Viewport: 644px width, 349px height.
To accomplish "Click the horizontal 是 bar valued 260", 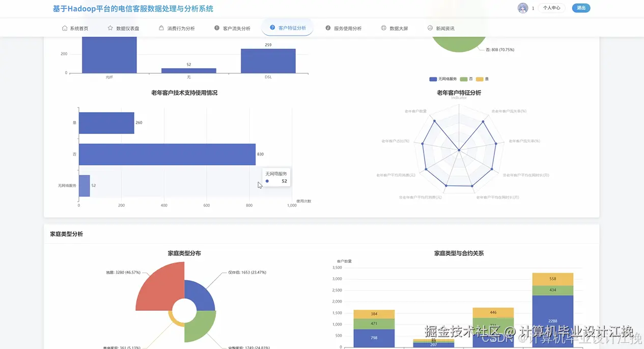I will pyautogui.click(x=106, y=123).
